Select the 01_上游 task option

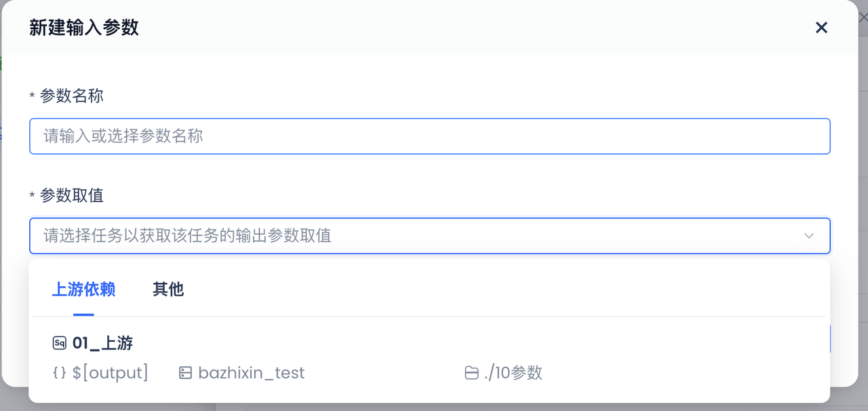click(430, 357)
